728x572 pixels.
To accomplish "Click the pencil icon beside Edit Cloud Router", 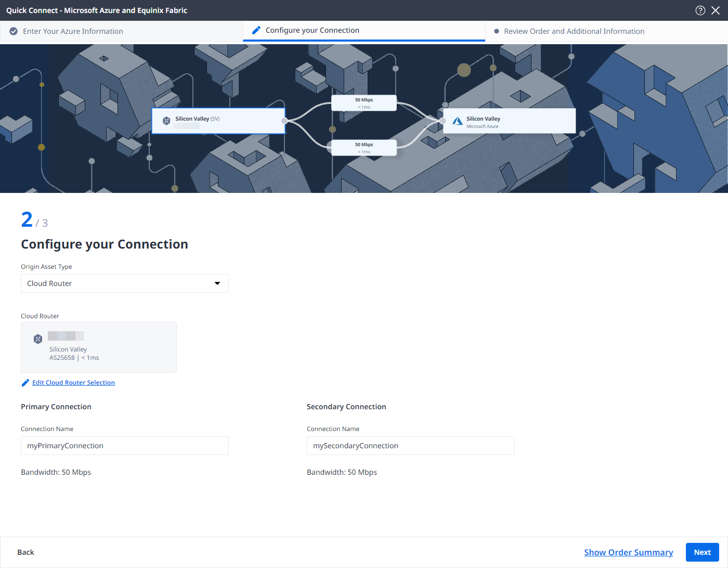I will [25, 383].
